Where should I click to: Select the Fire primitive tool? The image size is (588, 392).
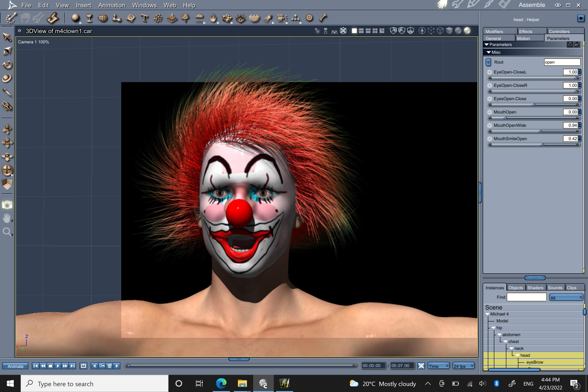[x=213, y=18]
